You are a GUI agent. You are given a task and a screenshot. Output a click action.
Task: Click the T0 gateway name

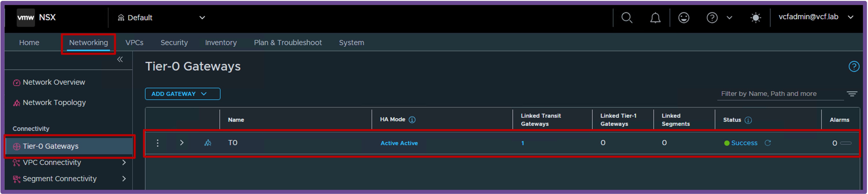point(233,143)
